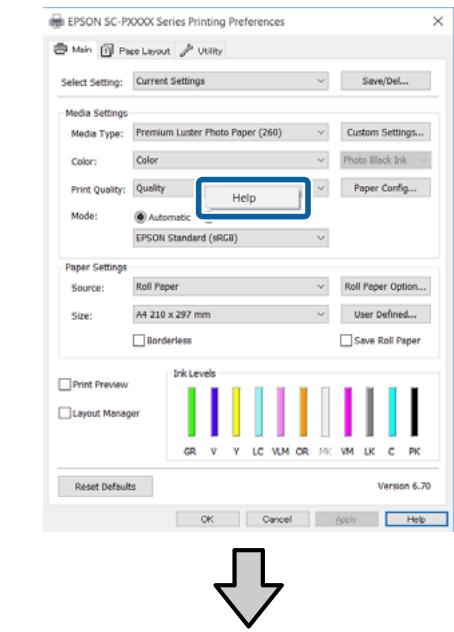The image size is (454, 632).
Task: Open the paper Size dropdown
Action: (x=231, y=314)
